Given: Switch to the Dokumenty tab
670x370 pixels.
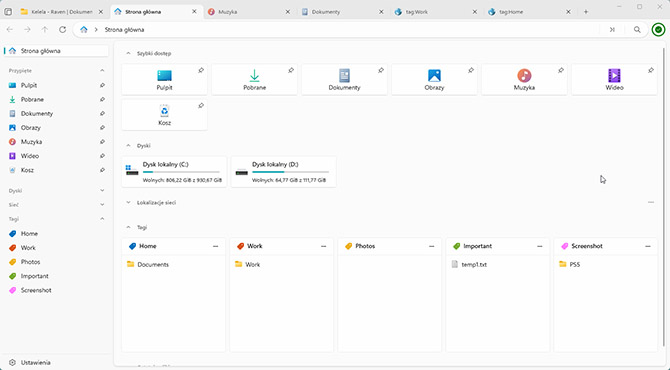Looking at the screenshot, I should click(343, 12).
